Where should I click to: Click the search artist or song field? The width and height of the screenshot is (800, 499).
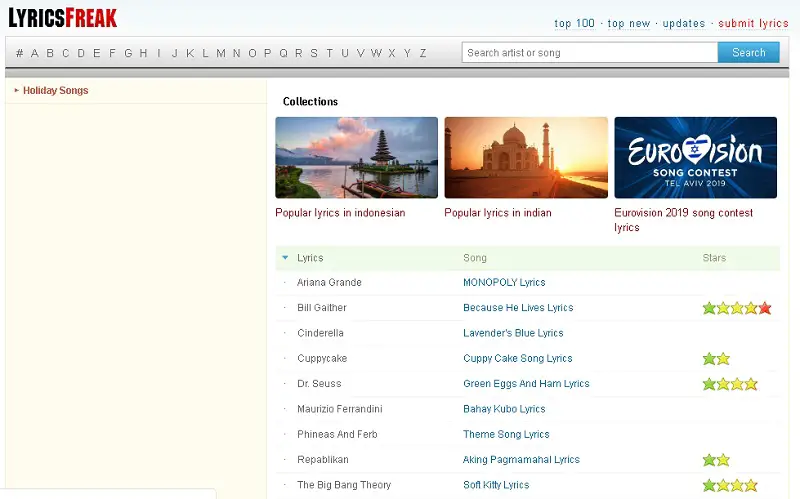click(x=590, y=53)
